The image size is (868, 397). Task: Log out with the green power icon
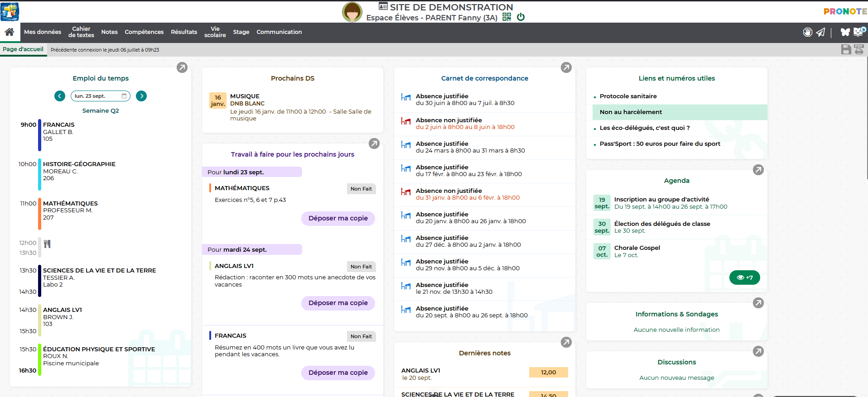click(x=521, y=17)
